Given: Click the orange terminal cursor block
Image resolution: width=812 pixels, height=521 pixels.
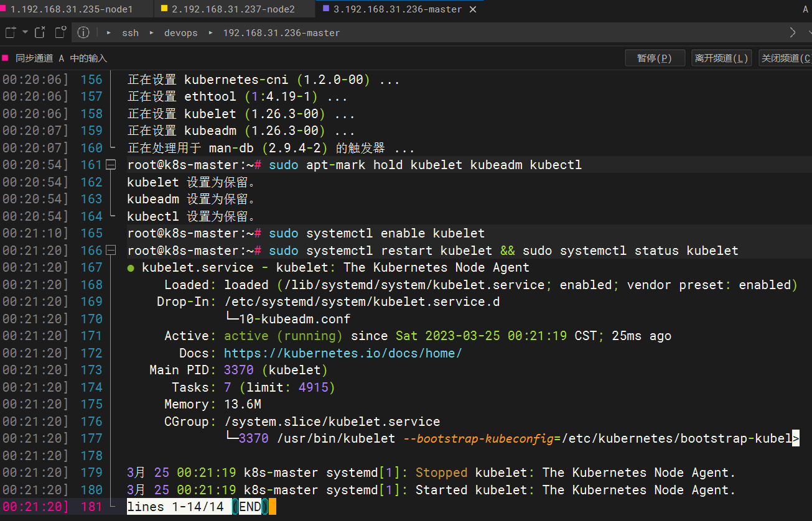Looking at the screenshot, I should (x=273, y=507).
